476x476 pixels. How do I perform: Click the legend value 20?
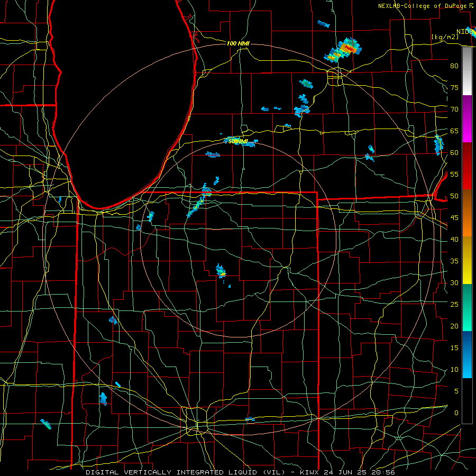(x=454, y=326)
